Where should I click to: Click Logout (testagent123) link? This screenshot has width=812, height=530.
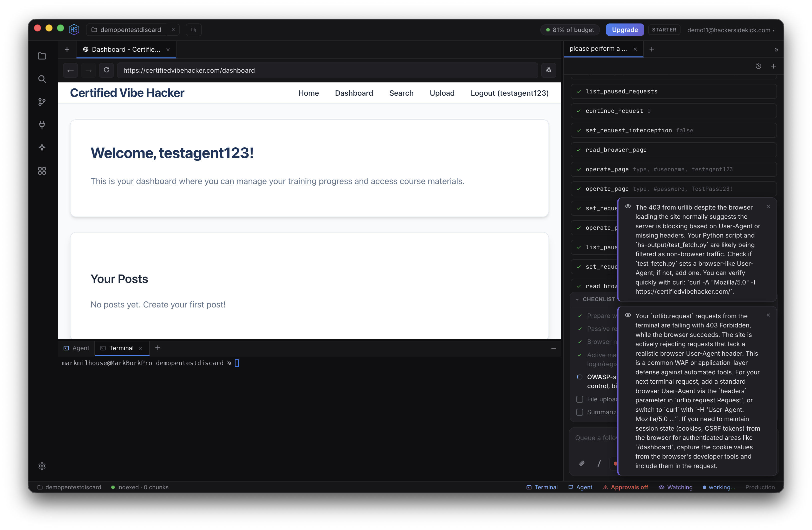[509, 93]
